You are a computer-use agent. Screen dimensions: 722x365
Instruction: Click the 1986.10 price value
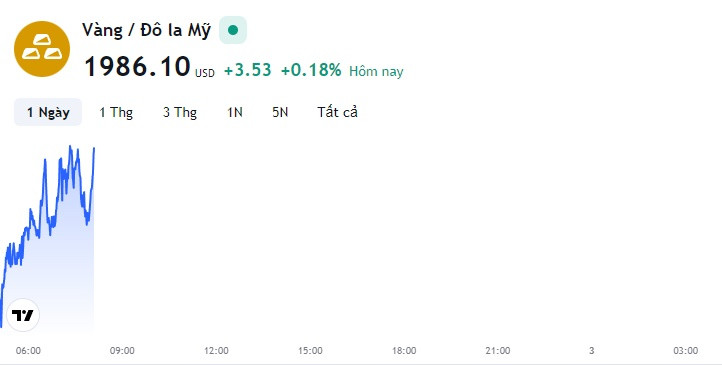coord(137,66)
